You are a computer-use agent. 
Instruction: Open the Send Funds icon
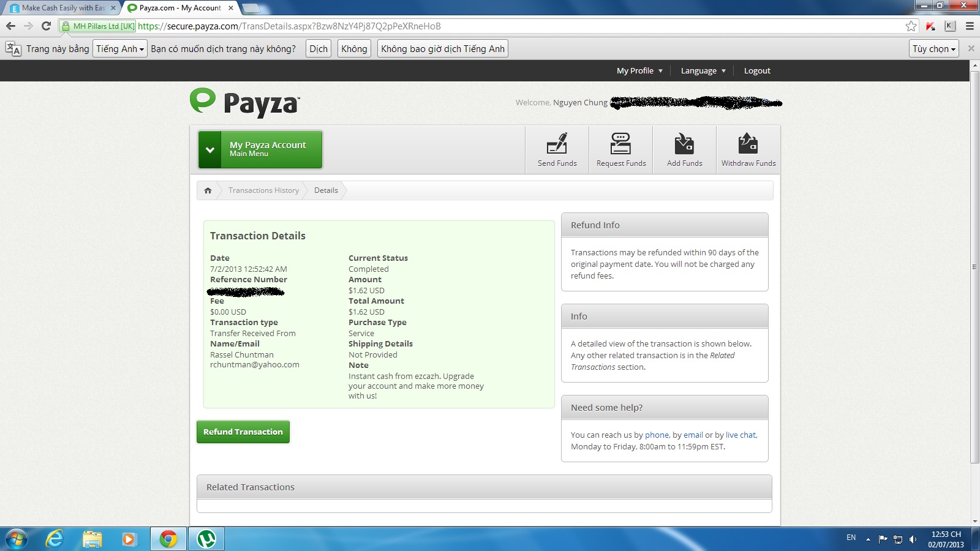coord(557,150)
